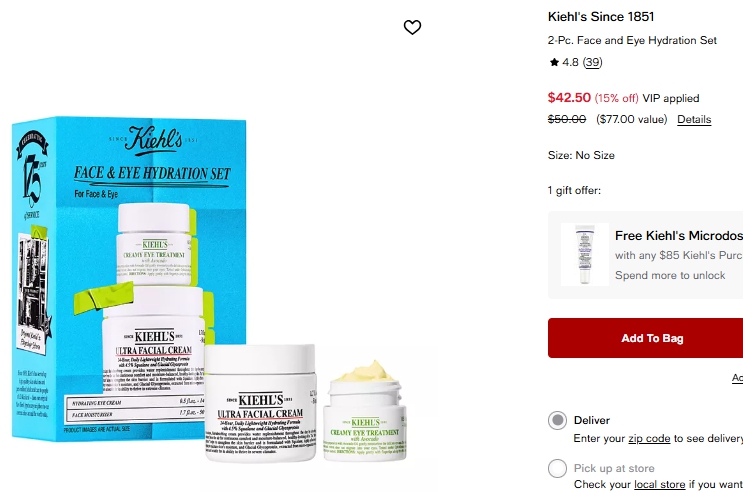Click the star rating icon
This screenshot has height=492, width=743.
click(x=554, y=62)
